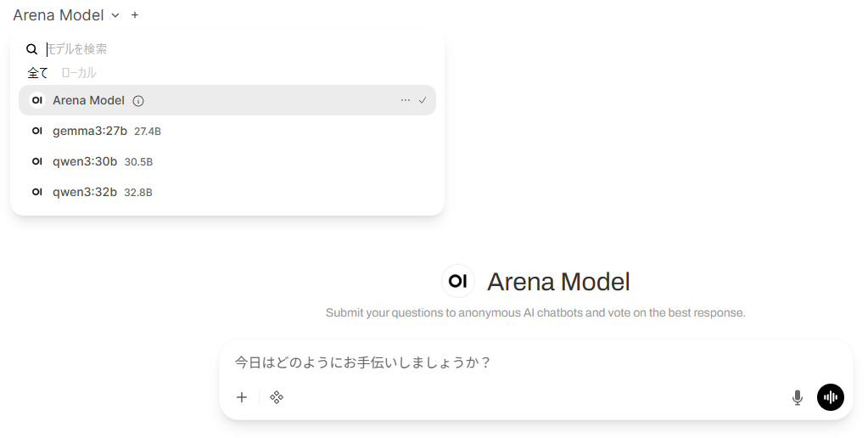
Task: Select the gemma3:27b model
Action: coord(90,131)
